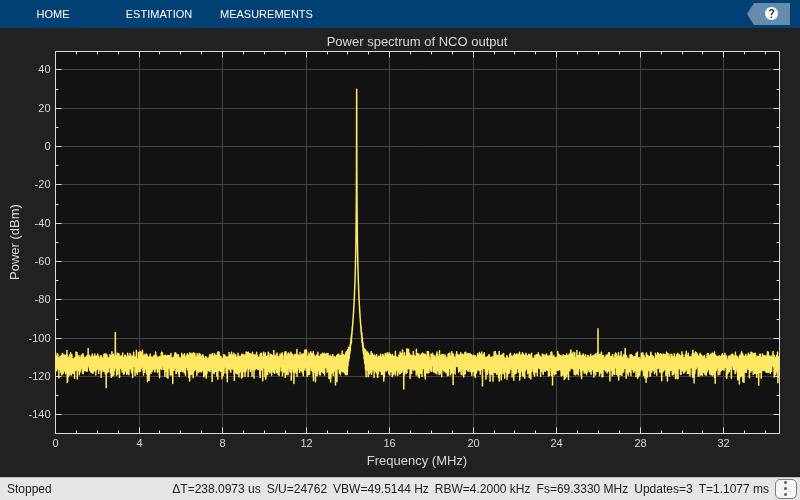800x500 pixels.
Task: Click the spur peak near 26 MHz
Action: click(x=598, y=331)
